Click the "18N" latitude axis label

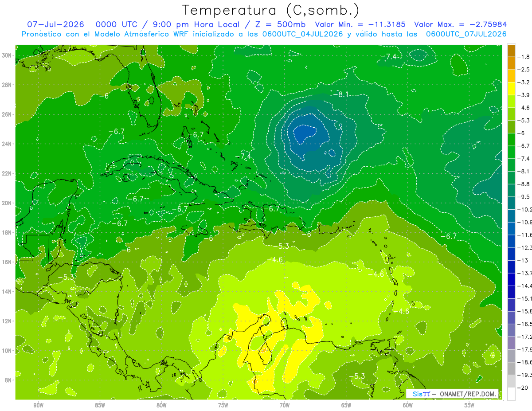tap(7, 232)
